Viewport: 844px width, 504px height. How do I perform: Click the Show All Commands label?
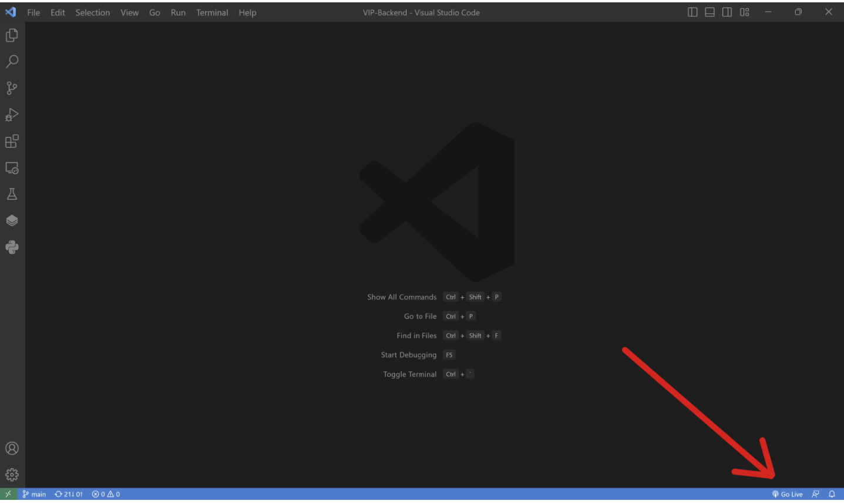[x=402, y=297]
